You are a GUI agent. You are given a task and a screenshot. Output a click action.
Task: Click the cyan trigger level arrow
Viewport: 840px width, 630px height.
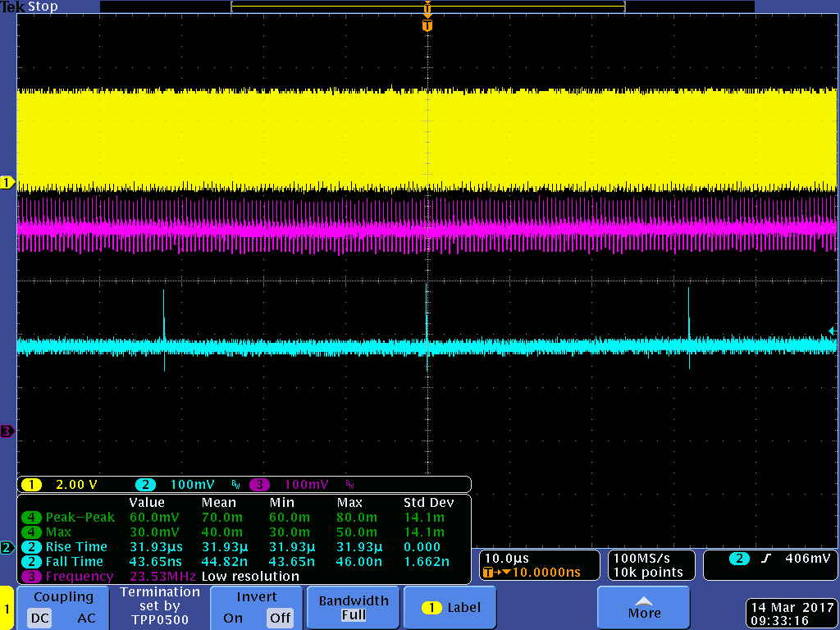(x=832, y=331)
